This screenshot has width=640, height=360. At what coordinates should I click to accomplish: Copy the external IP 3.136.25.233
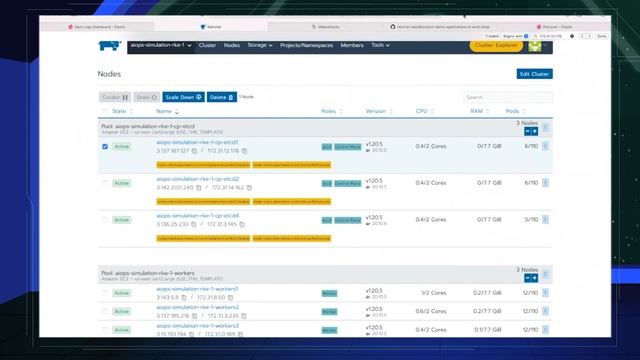193,224
